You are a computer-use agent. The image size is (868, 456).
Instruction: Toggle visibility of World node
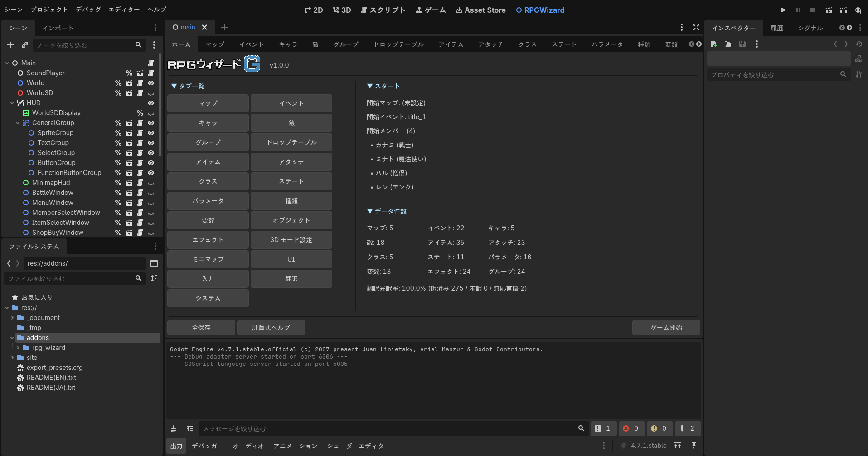coord(151,83)
